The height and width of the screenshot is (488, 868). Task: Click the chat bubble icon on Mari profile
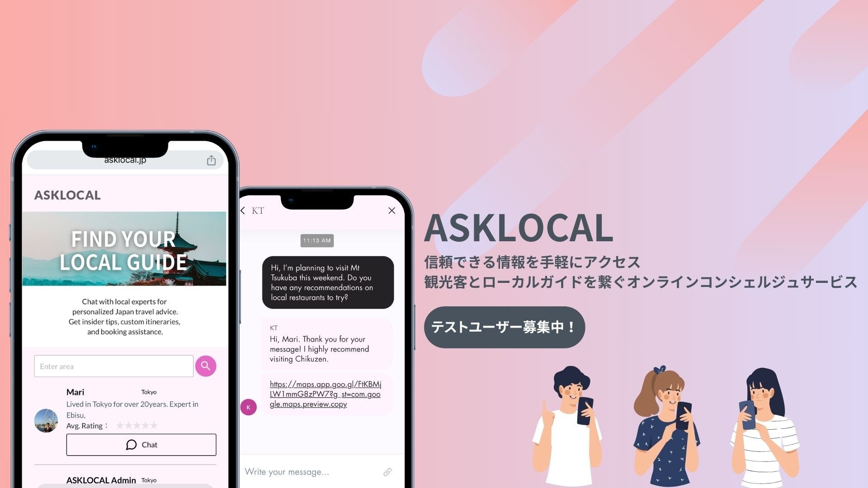(131, 445)
